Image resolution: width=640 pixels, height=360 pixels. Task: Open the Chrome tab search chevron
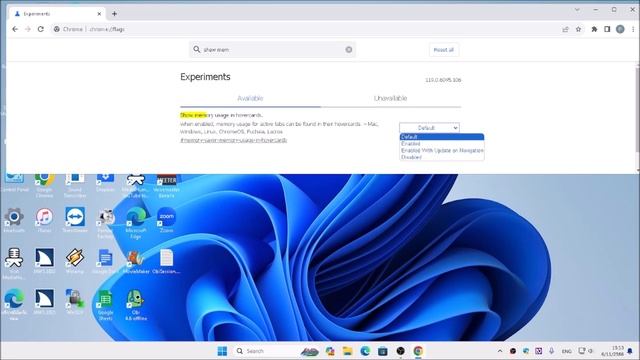[577, 9]
